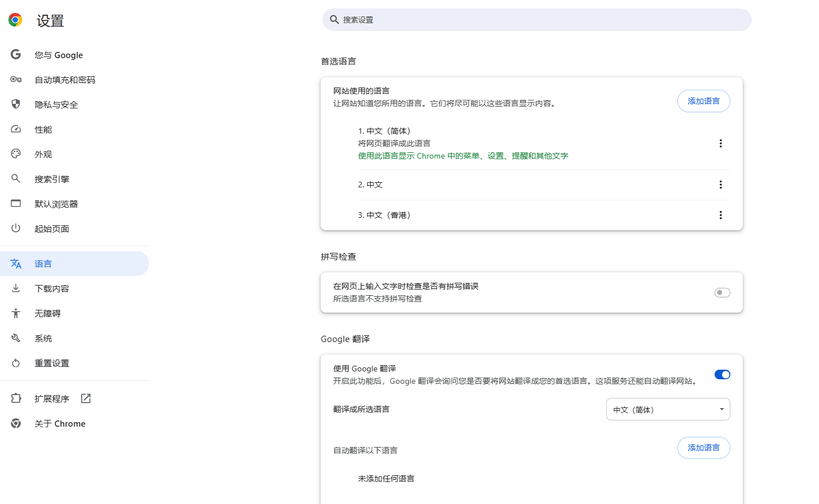Click the external link icon next to 扩展程序
819x504 pixels.
86,398
